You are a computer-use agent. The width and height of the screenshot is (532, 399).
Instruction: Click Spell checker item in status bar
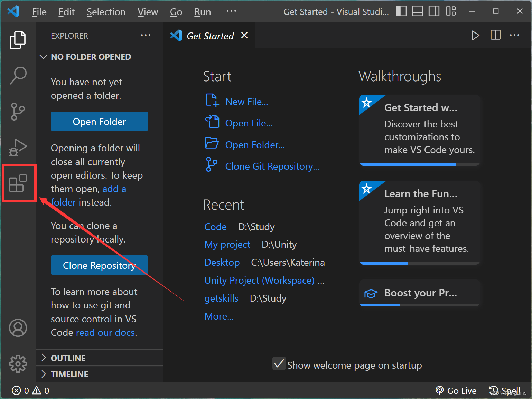tap(505, 390)
